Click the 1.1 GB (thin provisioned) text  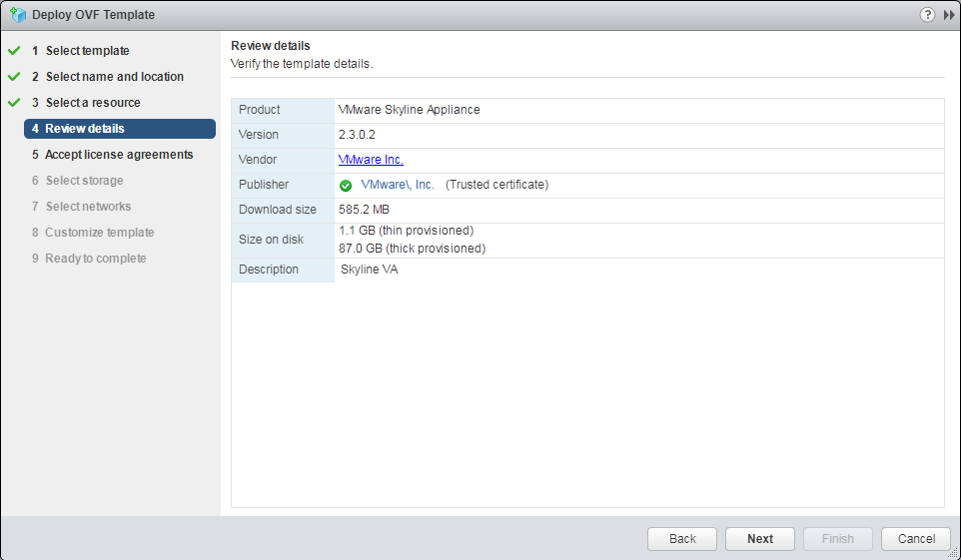(407, 231)
